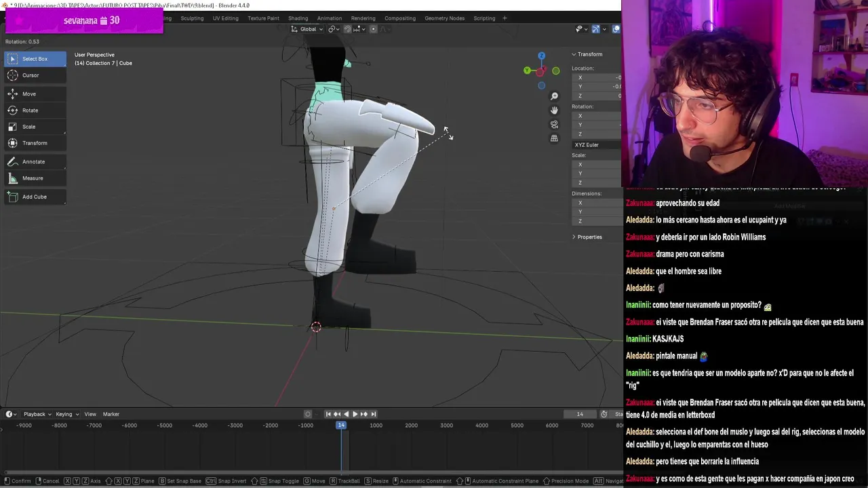Viewport: 868px width, 488px height.
Task: Switch perspective/orthographic grid icon
Action: (x=554, y=138)
